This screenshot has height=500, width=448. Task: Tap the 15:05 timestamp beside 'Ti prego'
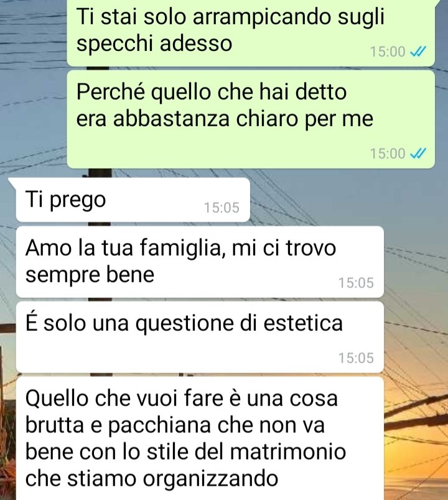[x=222, y=208]
